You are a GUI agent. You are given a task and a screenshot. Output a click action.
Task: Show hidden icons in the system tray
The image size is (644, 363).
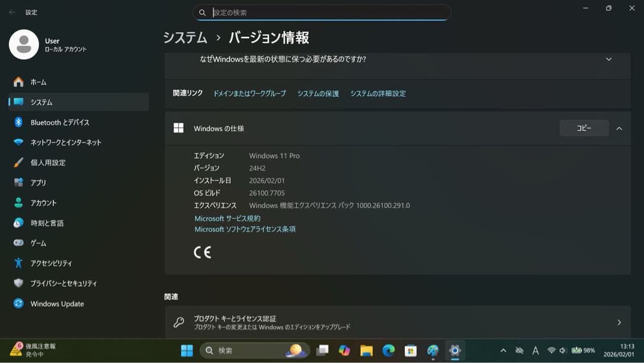tap(503, 350)
